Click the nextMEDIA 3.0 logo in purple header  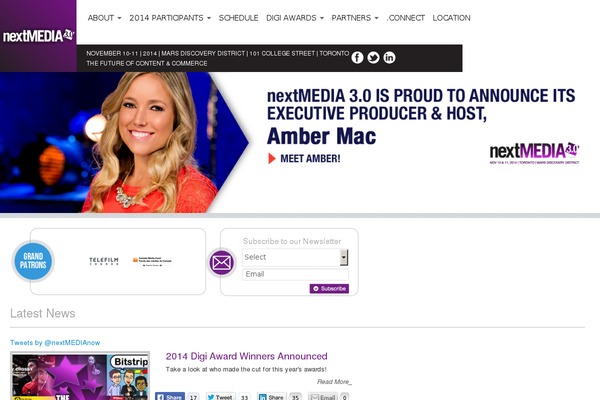coord(38,36)
